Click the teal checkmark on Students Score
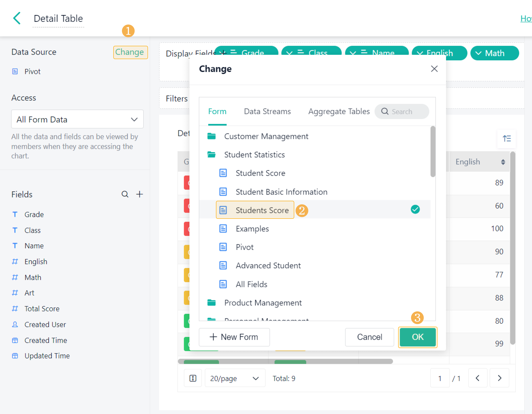The image size is (532, 414). point(415,209)
